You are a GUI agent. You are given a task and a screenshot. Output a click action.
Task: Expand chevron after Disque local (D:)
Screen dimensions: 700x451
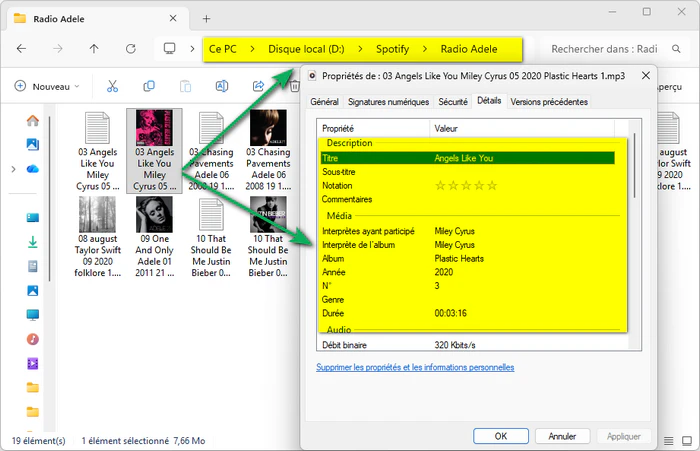(360, 49)
